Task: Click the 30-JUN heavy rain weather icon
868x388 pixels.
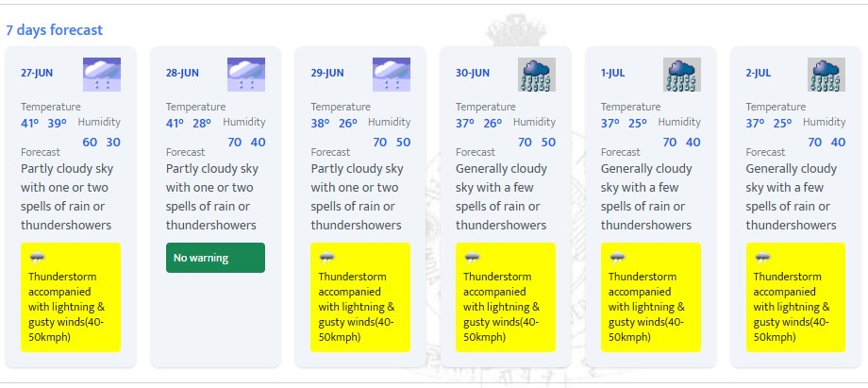Action: click(x=537, y=75)
